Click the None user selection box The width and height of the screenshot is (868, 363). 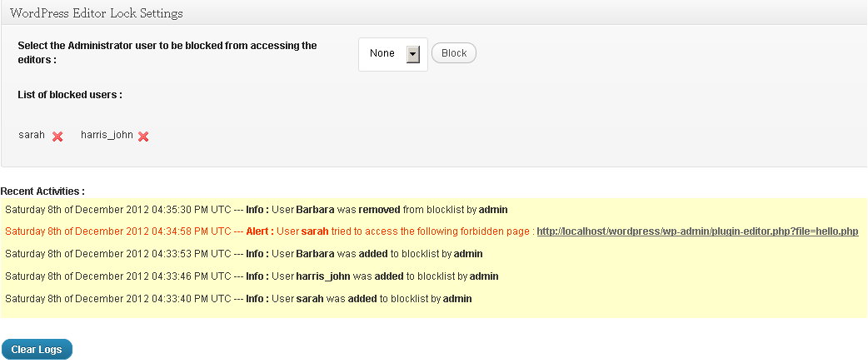383,54
